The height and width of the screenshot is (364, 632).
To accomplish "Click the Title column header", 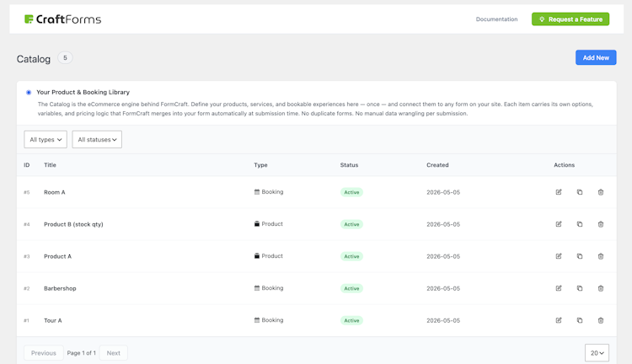I will (x=50, y=165).
